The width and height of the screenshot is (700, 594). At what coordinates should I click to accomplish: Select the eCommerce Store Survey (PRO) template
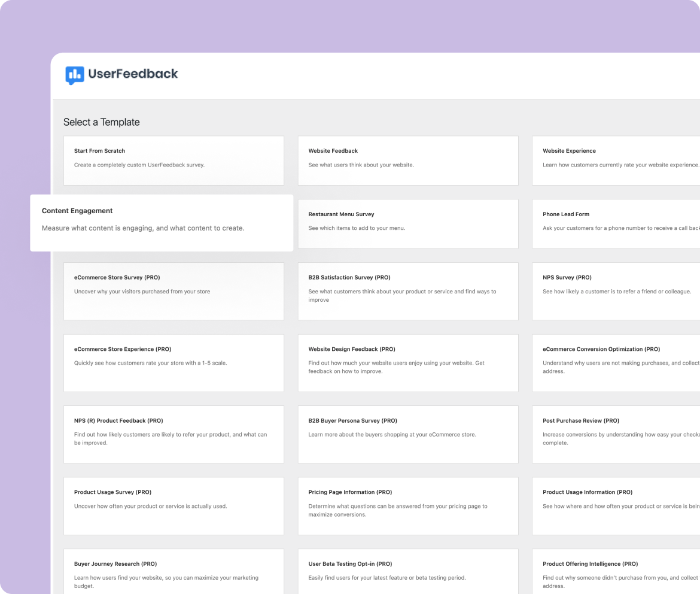point(174,291)
